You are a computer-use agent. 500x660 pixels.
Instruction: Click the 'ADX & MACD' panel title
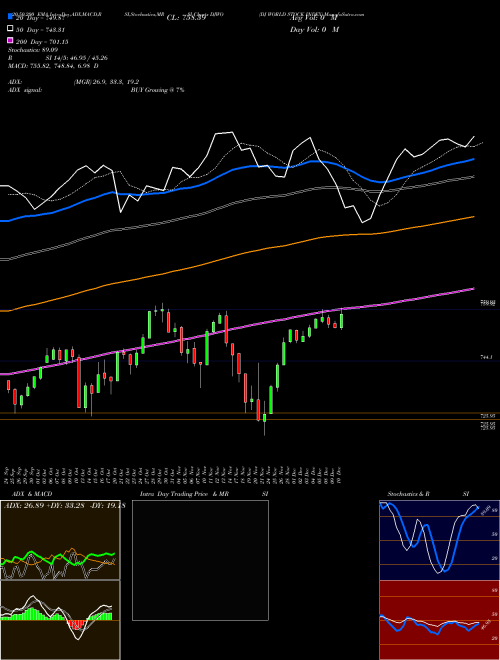[32, 494]
